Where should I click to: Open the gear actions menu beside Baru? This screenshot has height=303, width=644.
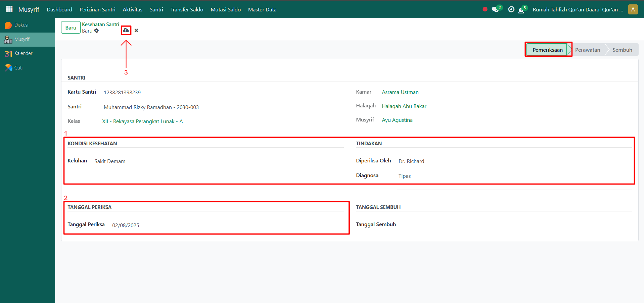[96, 31]
